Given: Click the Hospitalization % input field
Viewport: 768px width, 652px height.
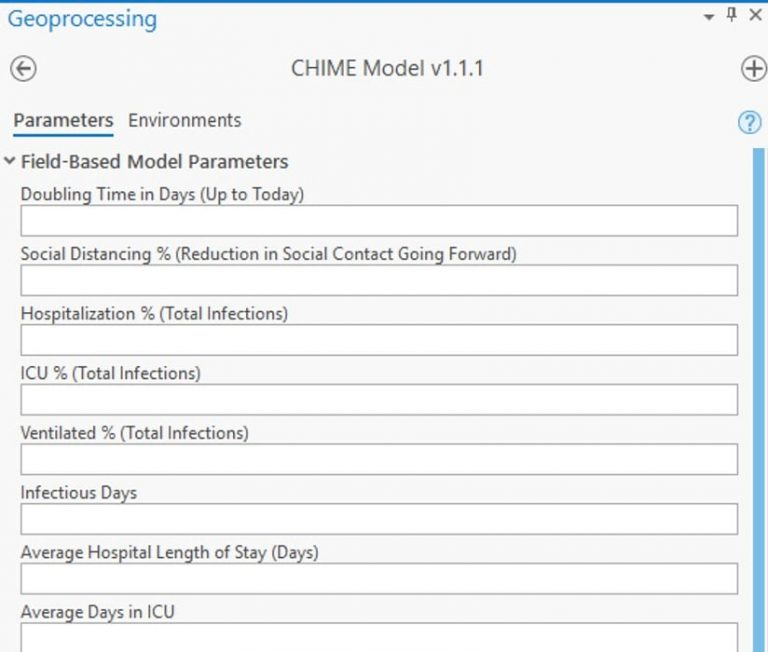Looking at the screenshot, I should [379, 340].
